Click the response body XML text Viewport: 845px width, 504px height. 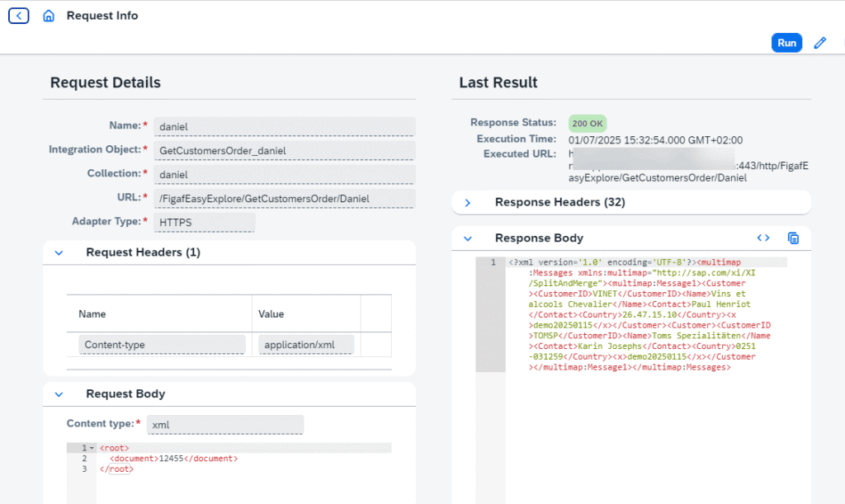click(x=641, y=314)
